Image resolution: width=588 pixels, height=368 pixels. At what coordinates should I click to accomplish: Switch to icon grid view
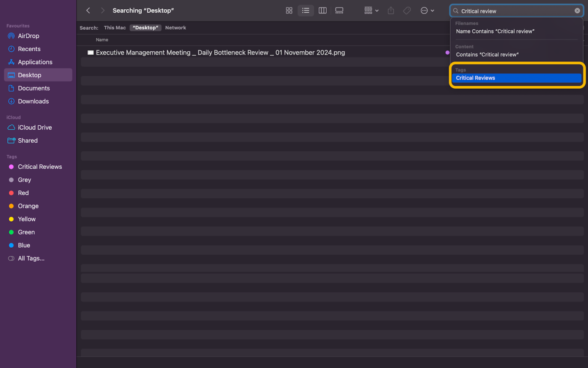[x=289, y=11]
